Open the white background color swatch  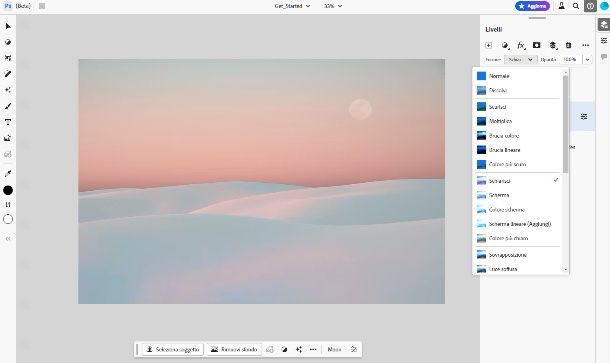click(x=8, y=219)
